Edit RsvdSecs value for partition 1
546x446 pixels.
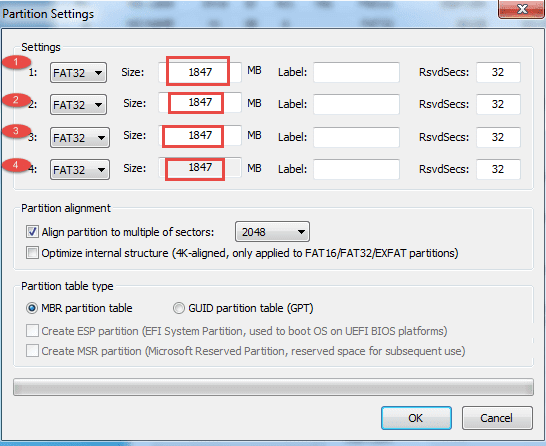tap(498, 72)
